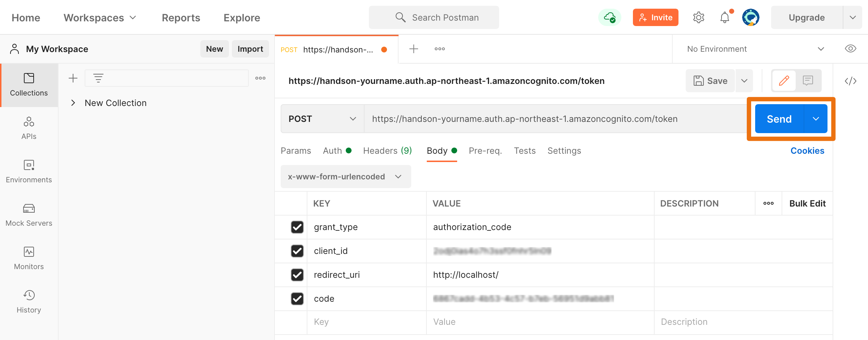The height and width of the screenshot is (340, 868).
Task: Switch to the Headers (9) tab
Action: (388, 151)
